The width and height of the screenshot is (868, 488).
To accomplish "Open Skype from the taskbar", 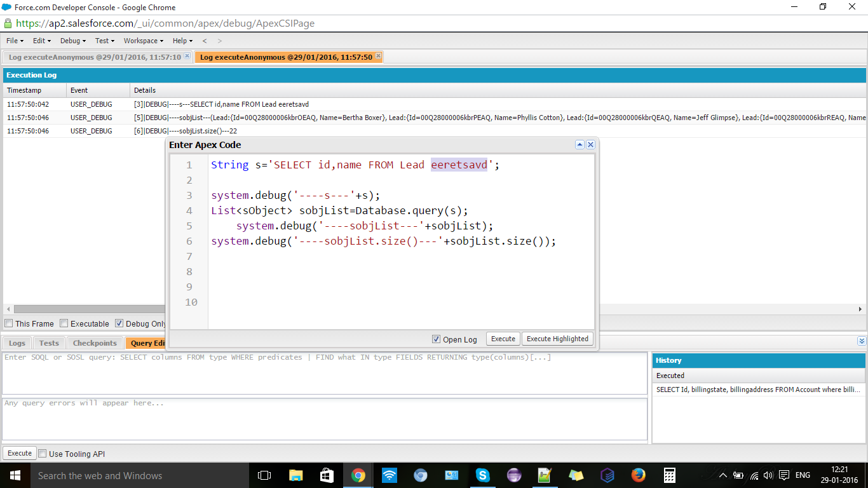I will point(483,475).
